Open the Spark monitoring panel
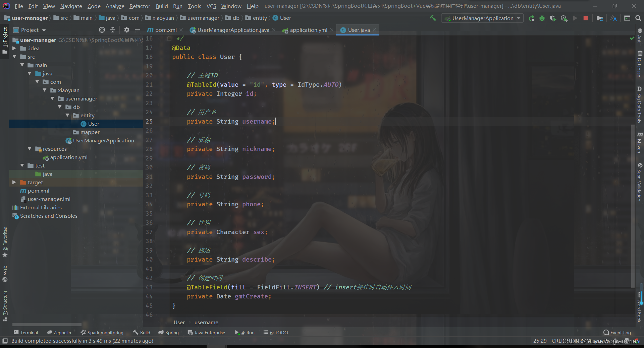This screenshot has height=348, width=644. (102, 332)
